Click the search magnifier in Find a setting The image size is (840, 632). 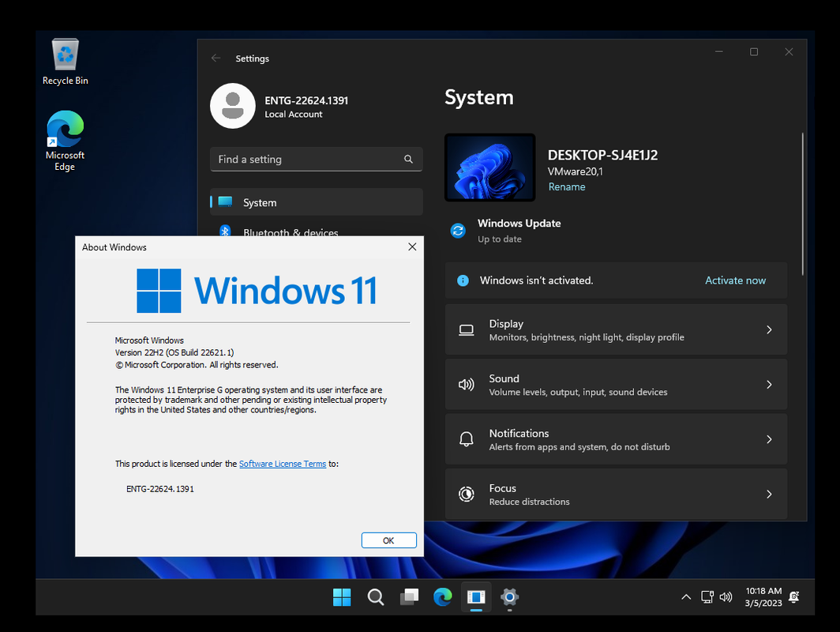[408, 160]
